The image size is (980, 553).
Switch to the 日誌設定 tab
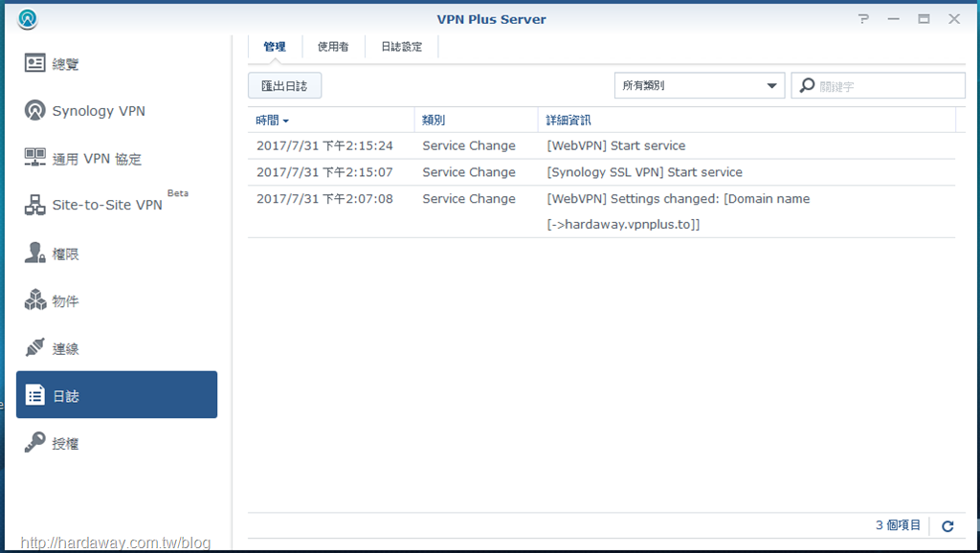402,47
